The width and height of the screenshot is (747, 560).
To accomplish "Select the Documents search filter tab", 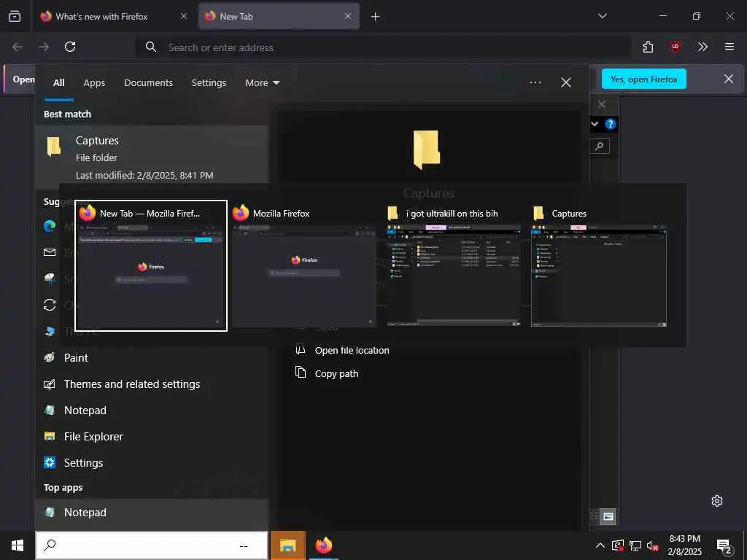I will tap(149, 83).
